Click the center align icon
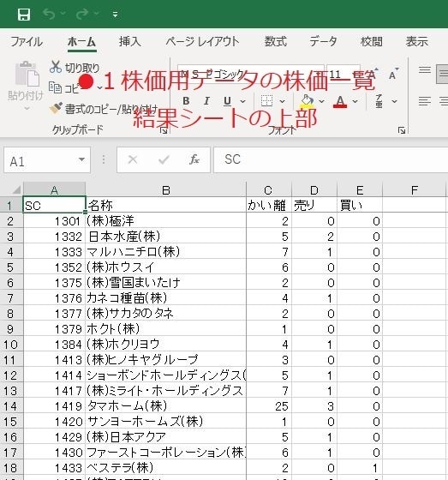The height and width of the screenshot is (480, 448). [x=444, y=101]
